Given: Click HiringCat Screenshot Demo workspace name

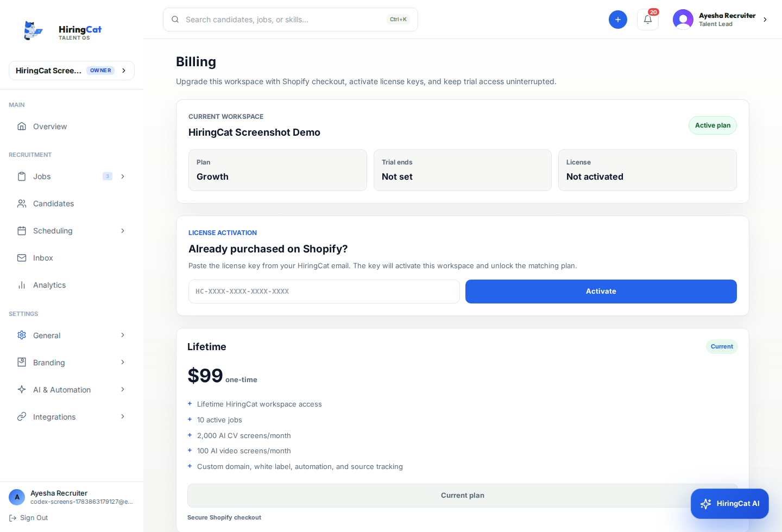Looking at the screenshot, I should click(x=254, y=132).
